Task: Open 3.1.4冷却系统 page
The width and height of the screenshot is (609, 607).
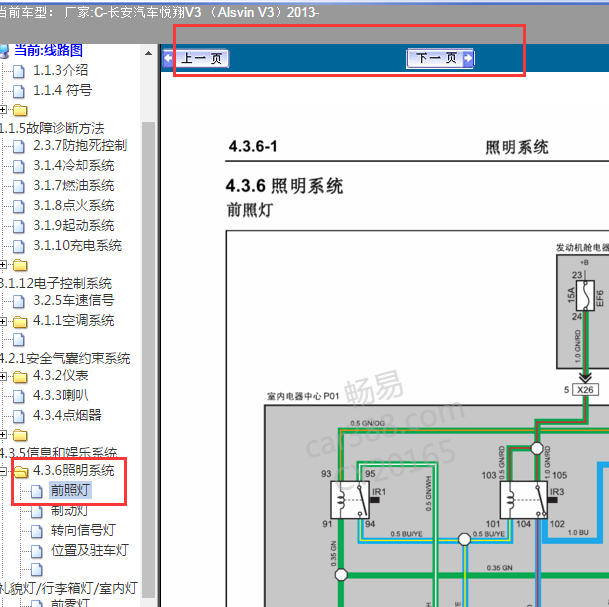Action: click(73, 165)
